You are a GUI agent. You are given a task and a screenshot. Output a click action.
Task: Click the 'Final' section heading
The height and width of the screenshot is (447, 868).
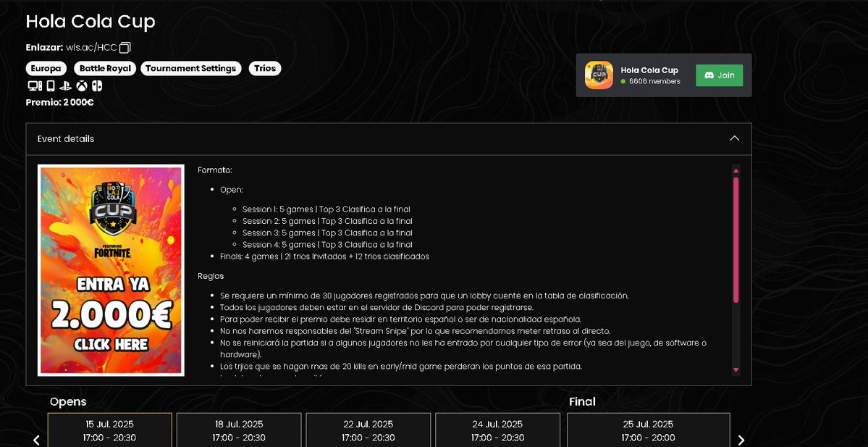(582, 401)
